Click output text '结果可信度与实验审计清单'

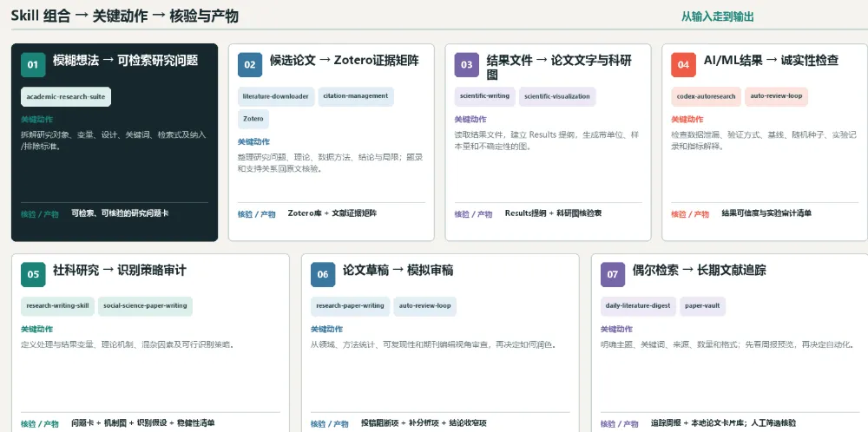[766, 213]
